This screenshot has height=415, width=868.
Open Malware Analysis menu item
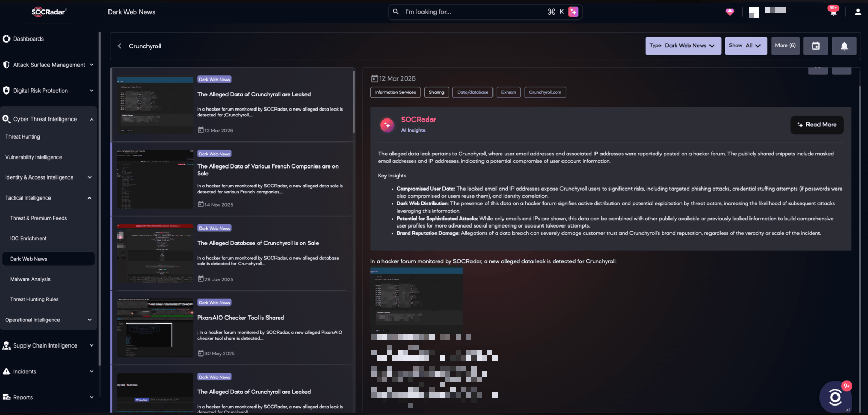click(x=30, y=279)
